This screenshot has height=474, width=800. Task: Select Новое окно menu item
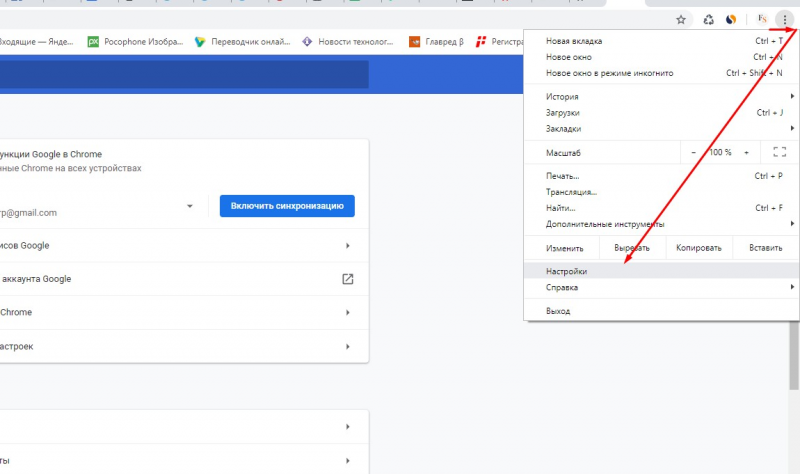(x=661, y=57)
